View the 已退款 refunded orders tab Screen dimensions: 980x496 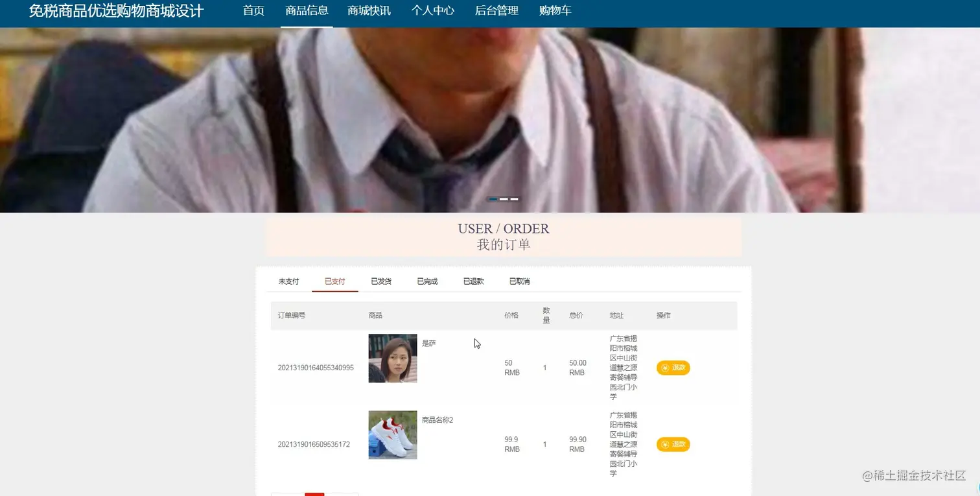pos(473,281)
